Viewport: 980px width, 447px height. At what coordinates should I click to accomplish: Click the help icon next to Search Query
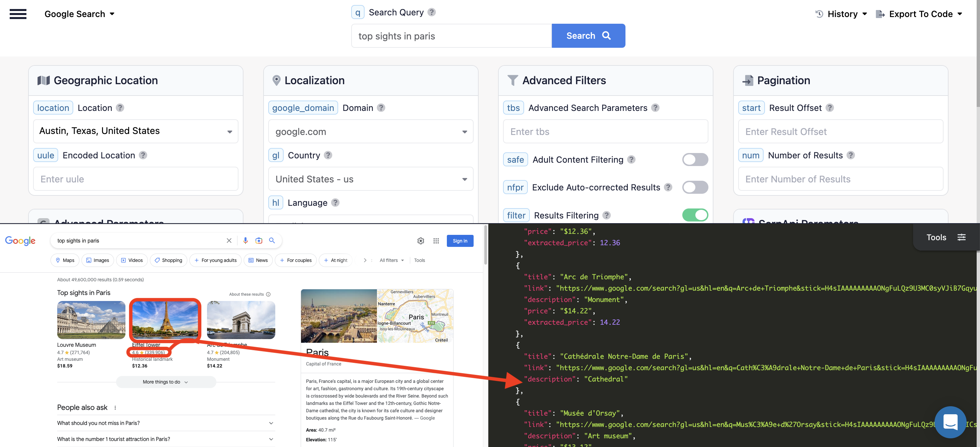[431, 12]
